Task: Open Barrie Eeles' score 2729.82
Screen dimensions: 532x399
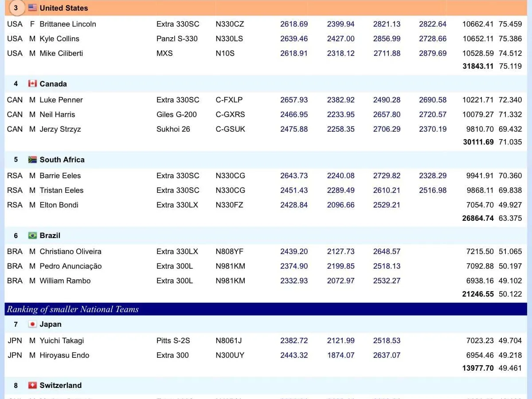Action: tap(387, 176)
